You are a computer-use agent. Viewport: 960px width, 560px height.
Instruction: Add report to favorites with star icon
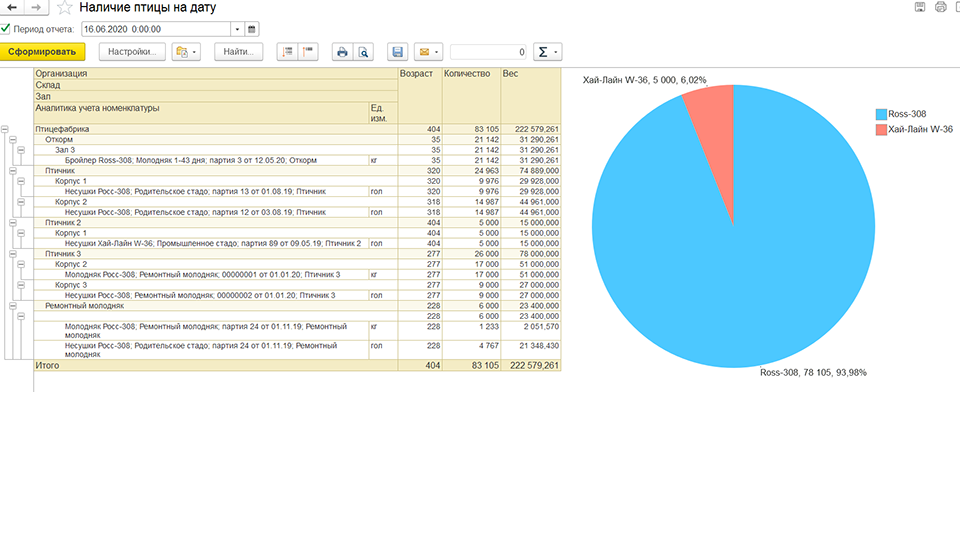tap(64, 7)
